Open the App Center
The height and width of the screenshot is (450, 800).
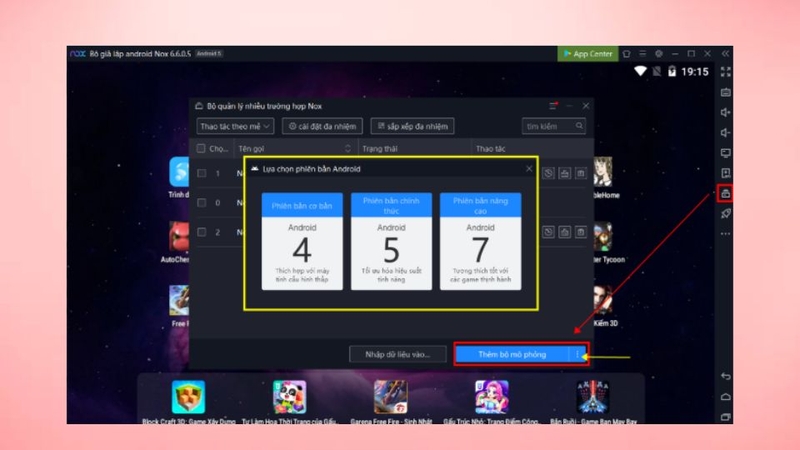click(x=588, y=54)
